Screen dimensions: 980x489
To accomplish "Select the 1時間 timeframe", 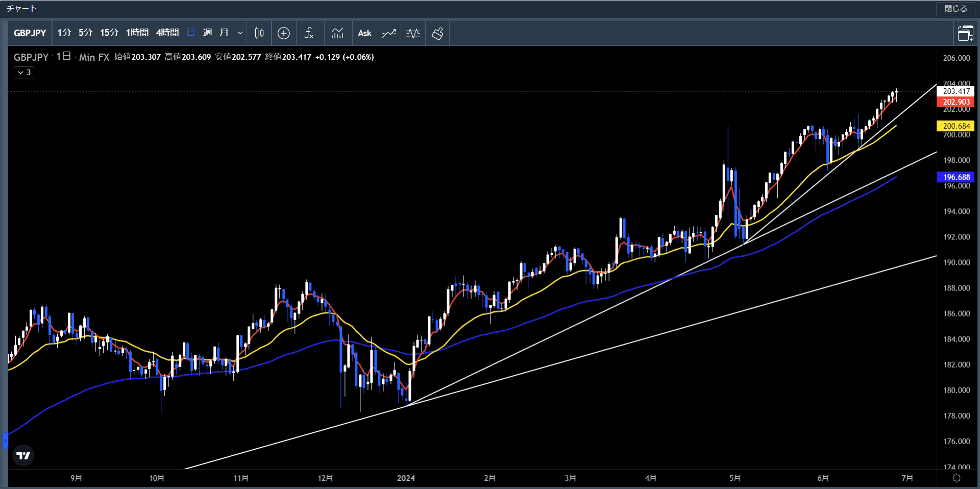I will [x=137, y=33].
